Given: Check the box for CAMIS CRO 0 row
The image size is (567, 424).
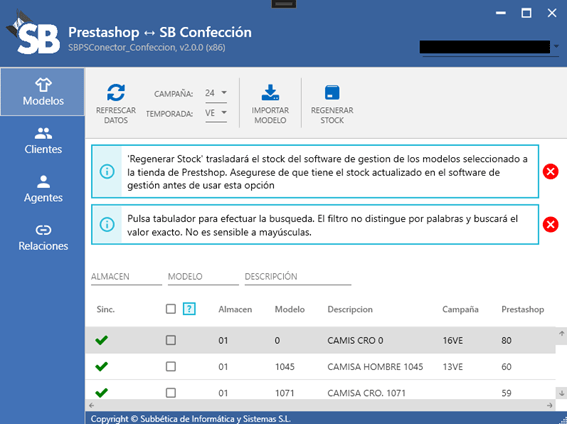Looking at the screenshot, I should 171,340.
